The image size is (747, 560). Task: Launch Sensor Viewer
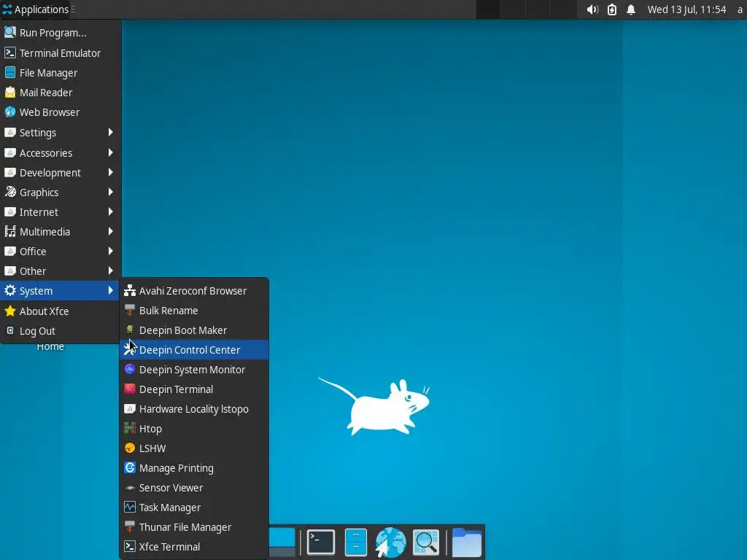tap(194, 488)
